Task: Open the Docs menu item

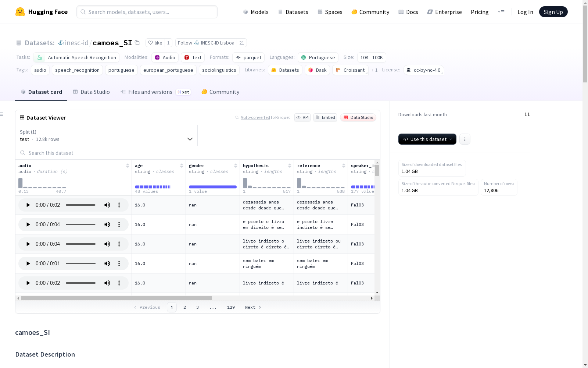Action: click(408, 12)
